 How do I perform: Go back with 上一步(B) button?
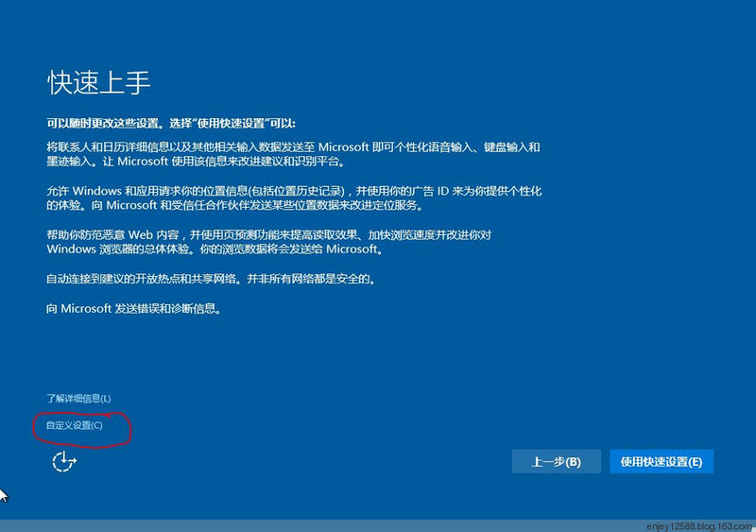click(x=556, y=461)
